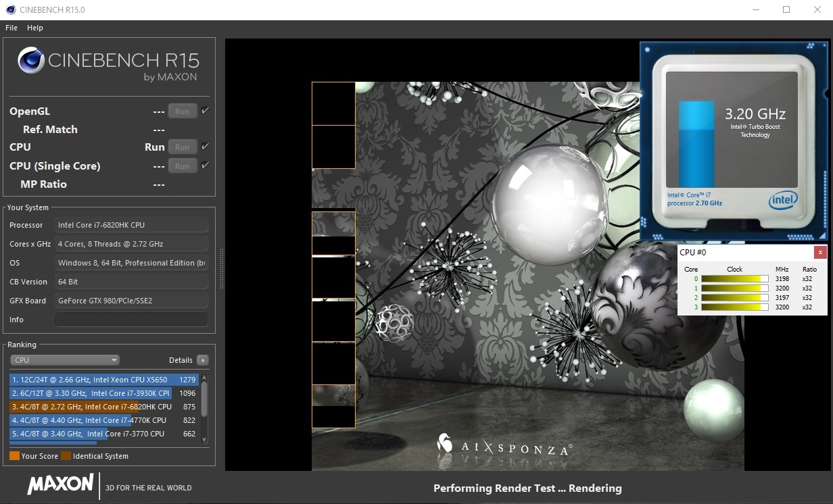Click the brown Identical System legend square
This screenshot has height=504, width=833.
tap(66, 456)
